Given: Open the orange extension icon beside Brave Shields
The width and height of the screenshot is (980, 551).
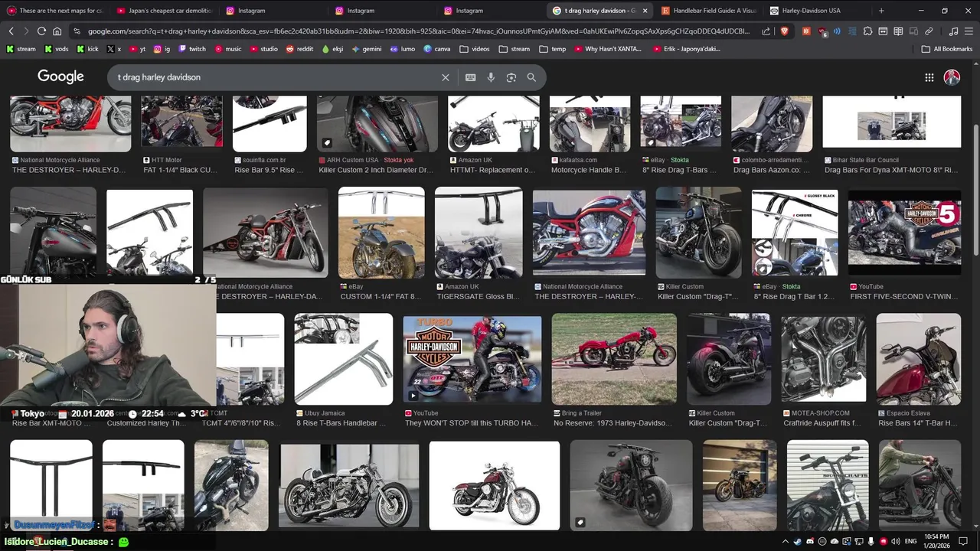Looking at the screenshot, I should click(806, 31).
